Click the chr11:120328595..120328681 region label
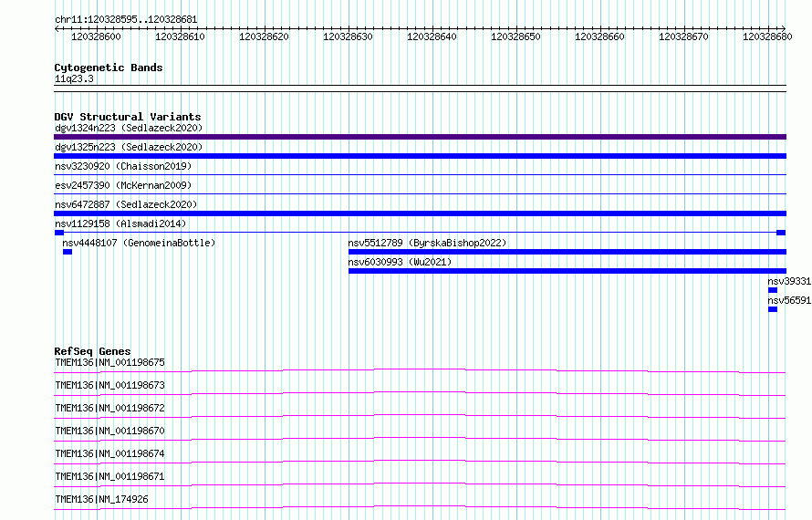 [x=126, y=20]
